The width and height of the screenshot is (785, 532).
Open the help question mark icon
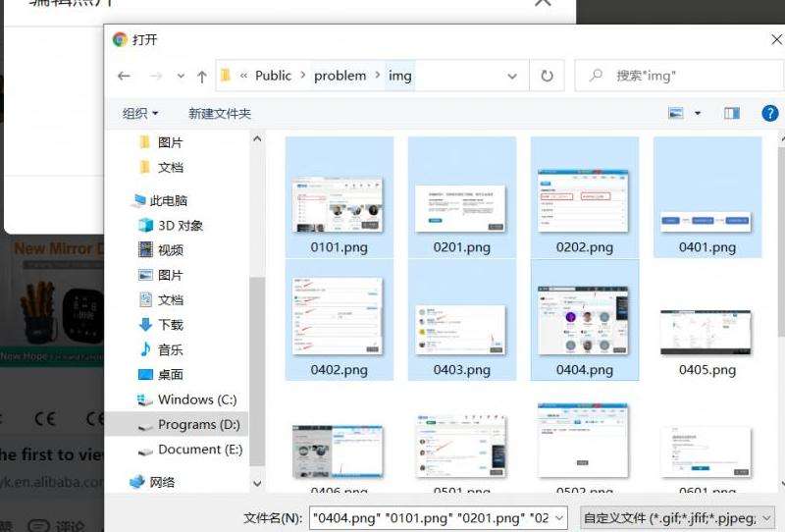(x=769, y=113)
